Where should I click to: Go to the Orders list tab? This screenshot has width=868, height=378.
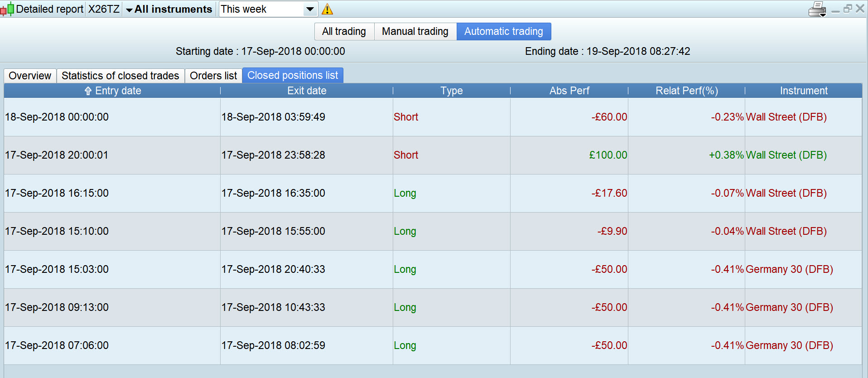pos(213,76)
